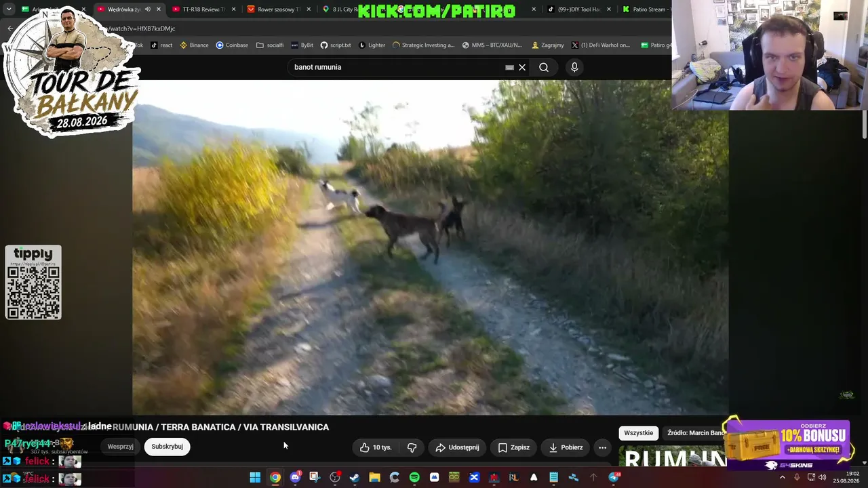Select the Wszystkie filter chip
Image resolution: width=868 pixels, height=488 pixels.
tap(638, 433)
